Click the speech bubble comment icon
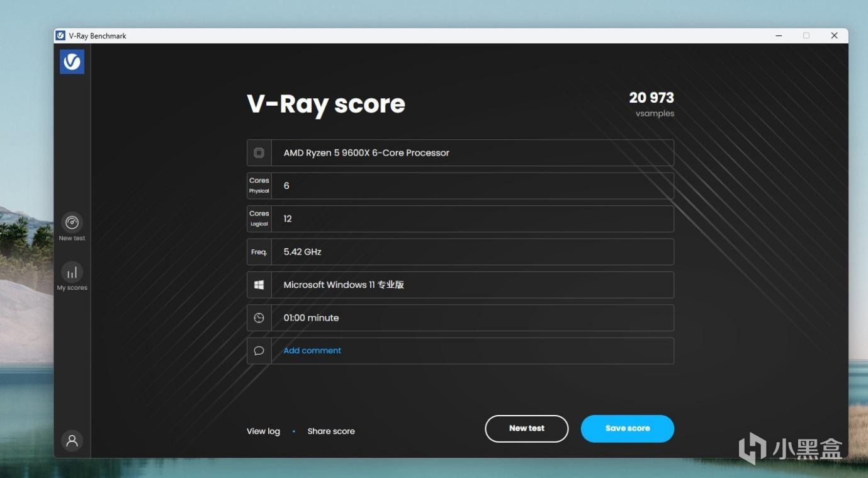 (259, 351)
